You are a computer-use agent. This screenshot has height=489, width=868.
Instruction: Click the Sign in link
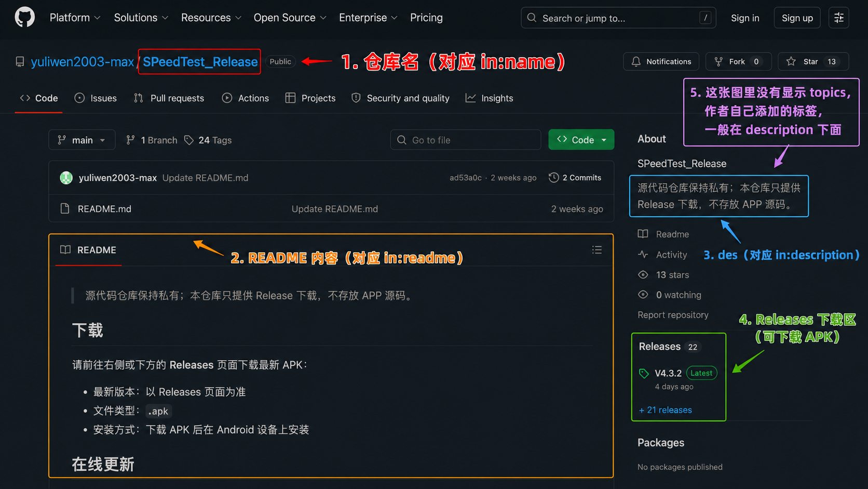[x=745, y=18]
